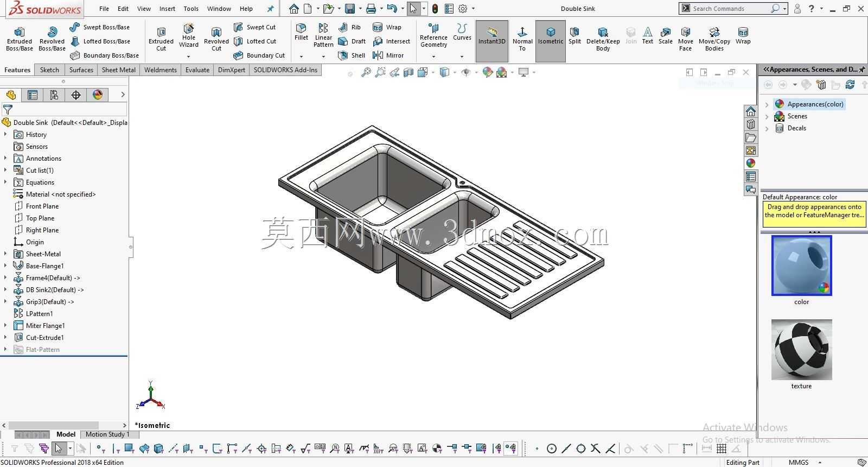
Task: Switch to the Sheet Metal tab
Action: [x=119, y=70]
